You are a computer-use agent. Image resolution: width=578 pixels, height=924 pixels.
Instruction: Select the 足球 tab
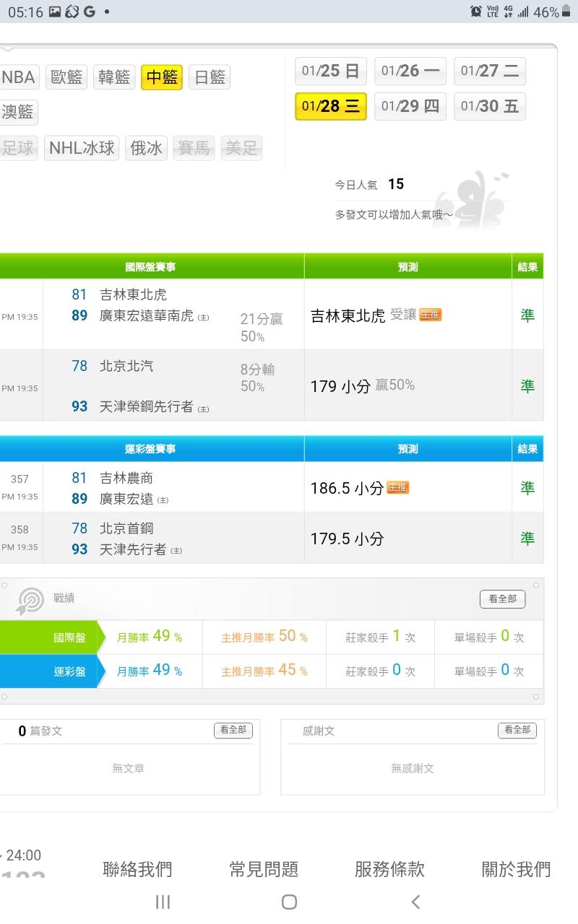(19, 148)
